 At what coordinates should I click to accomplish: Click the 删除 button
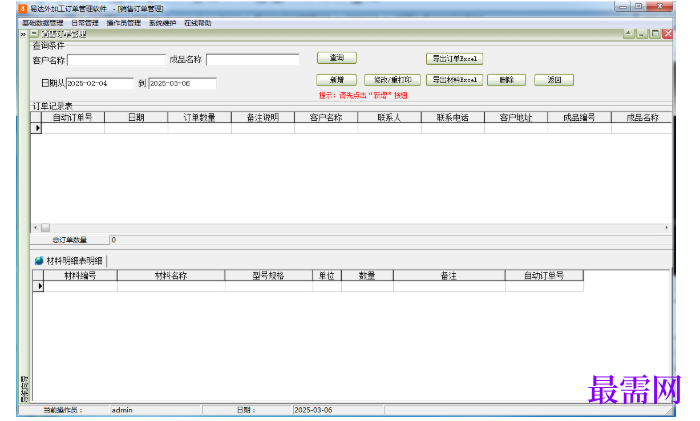[x=507, y=80]
